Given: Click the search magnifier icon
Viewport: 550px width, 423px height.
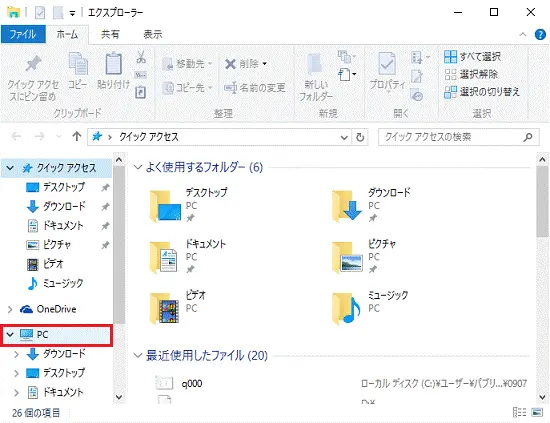Looking at the screenshot, I should [528, 137].
